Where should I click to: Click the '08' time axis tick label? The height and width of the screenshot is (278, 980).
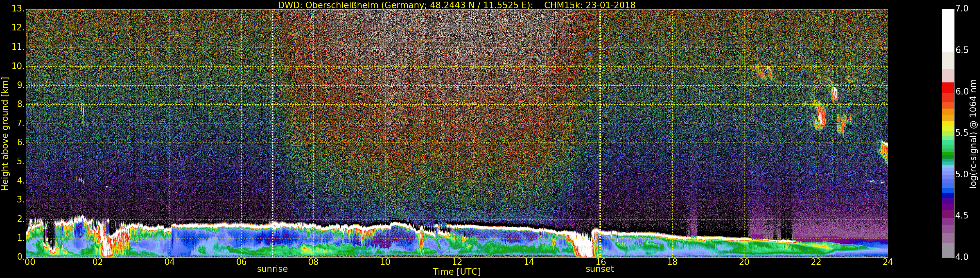tap(313, 262)
